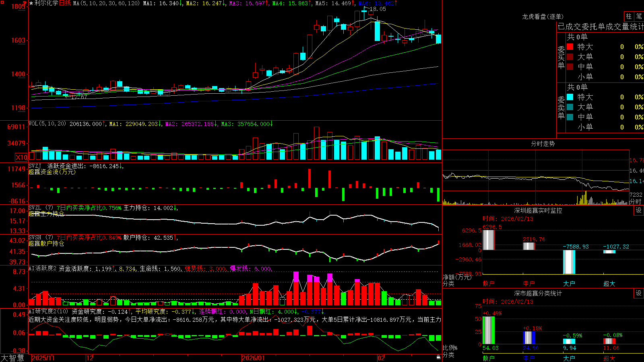Click the 爆发线: 6.000 text
This screenshot has width=644, height=362.
coord(251,268)
